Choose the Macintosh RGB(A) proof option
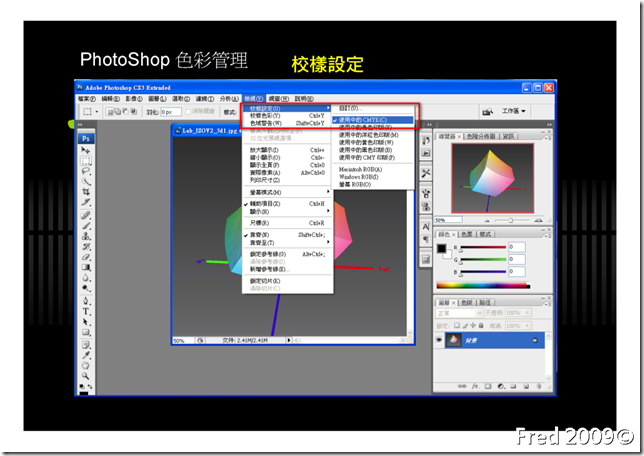The width and height of the screenshot is (644, 456). (x=360, y=169)
